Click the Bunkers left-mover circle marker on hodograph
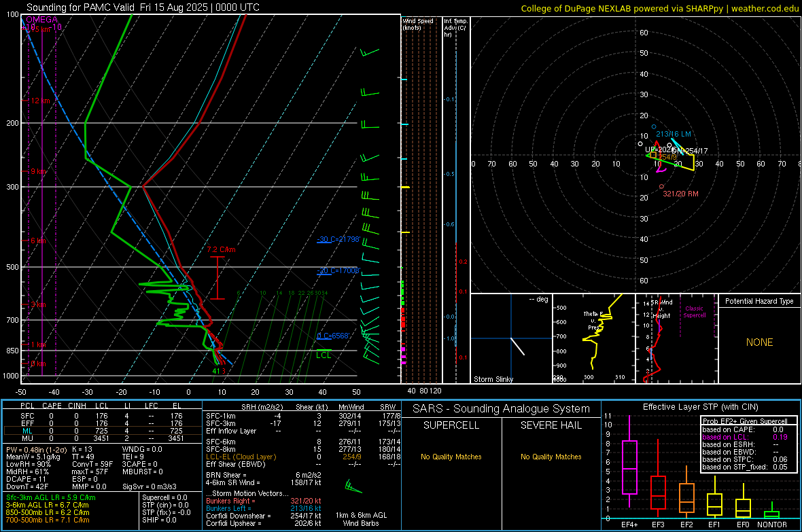This screenshot has height=532, width=802. point(654,127)
